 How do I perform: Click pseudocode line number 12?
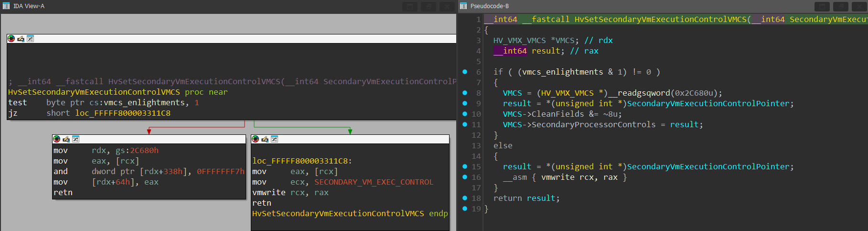pos(476,135)
